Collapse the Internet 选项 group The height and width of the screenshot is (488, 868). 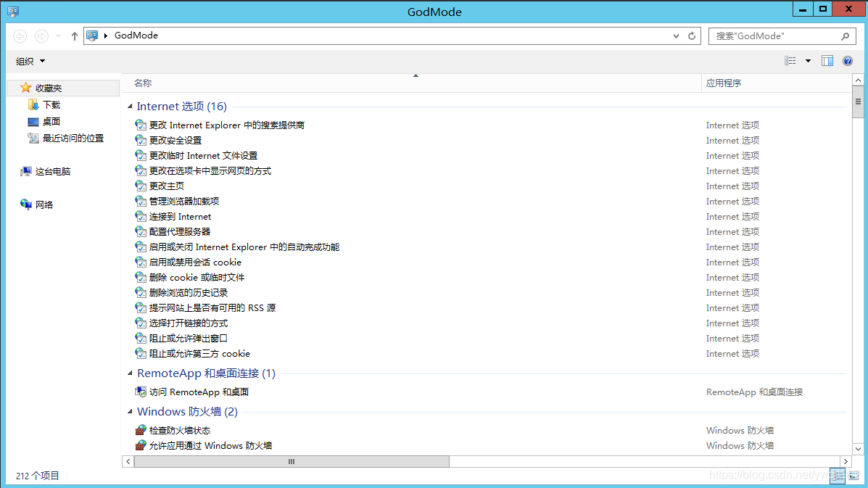[x=130, y=107]
